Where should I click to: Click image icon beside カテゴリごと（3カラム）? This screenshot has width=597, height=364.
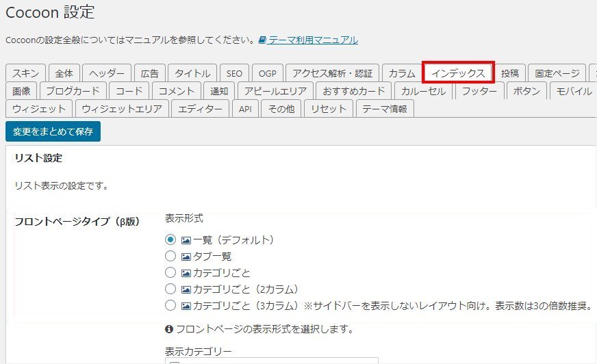pyautogui.click(x=186, y=306)
